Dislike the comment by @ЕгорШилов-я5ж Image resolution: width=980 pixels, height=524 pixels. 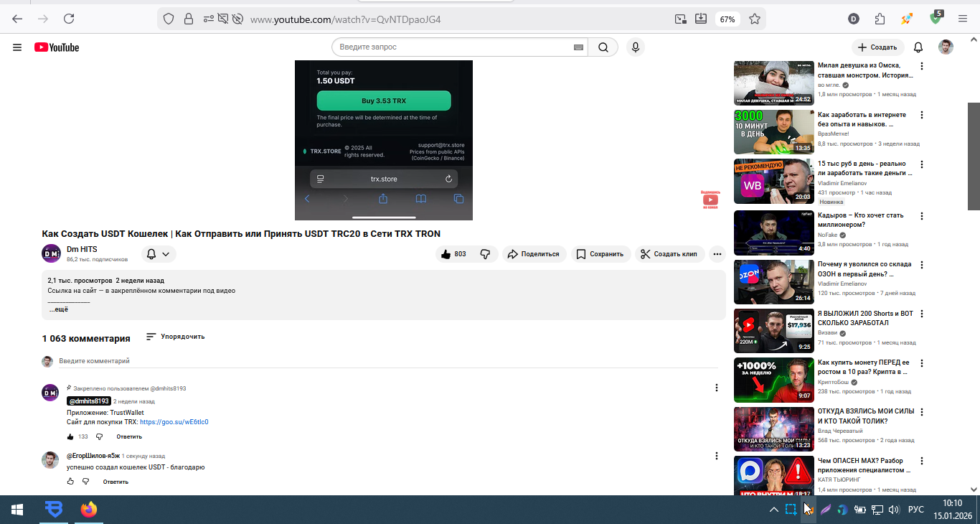86,482
